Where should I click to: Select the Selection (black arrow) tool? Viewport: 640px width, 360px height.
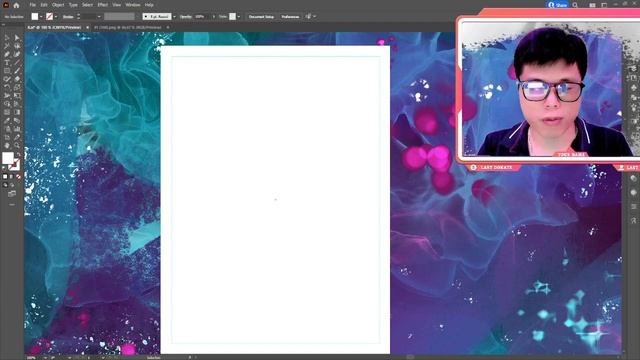tap(7, 38)
